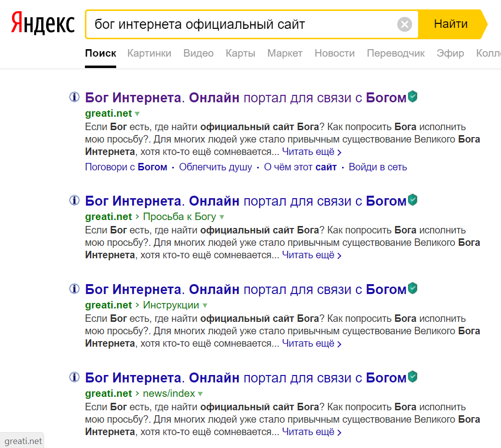Expand the dropdown arrow next to the first greati.net
The image size is (501, 448).
pos(138,114)
